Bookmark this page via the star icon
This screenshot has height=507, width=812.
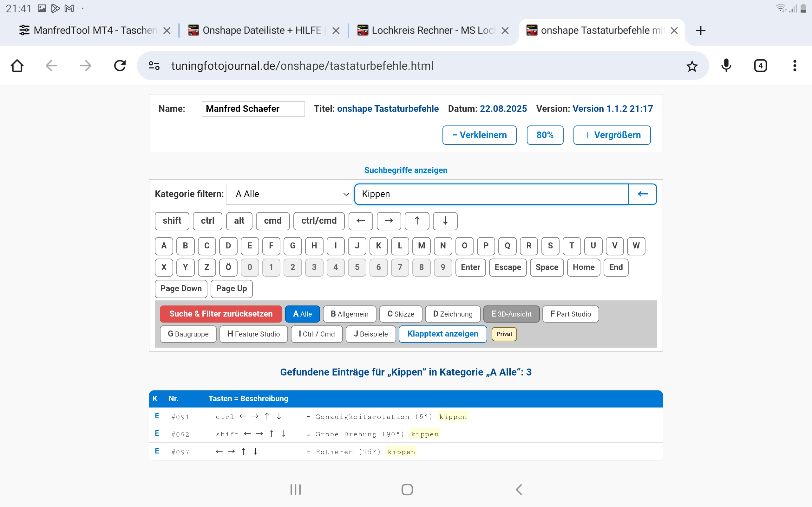pos(692,65)
